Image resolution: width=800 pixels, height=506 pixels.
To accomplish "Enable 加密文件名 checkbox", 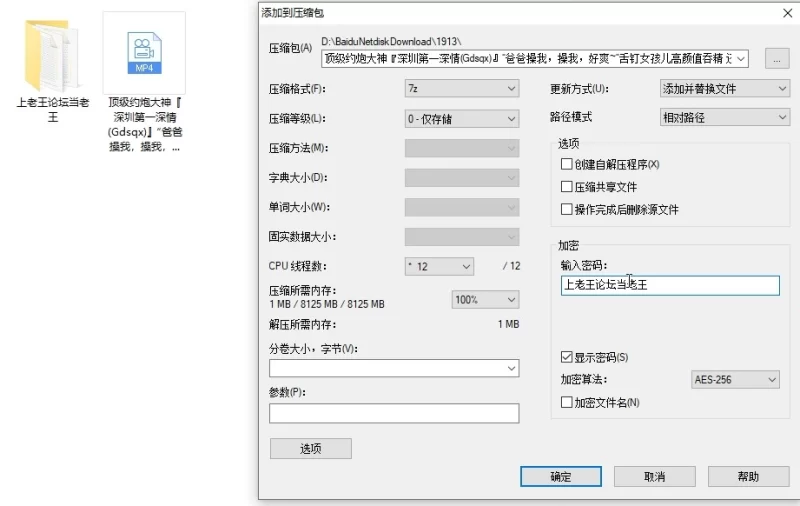I will point(566,402).
